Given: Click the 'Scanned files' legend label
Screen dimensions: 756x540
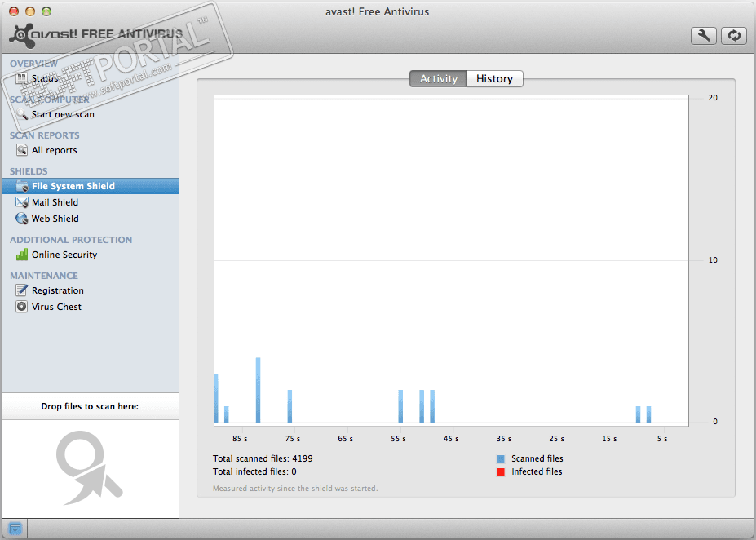Looking at the screenshot, I should (537, 458).
